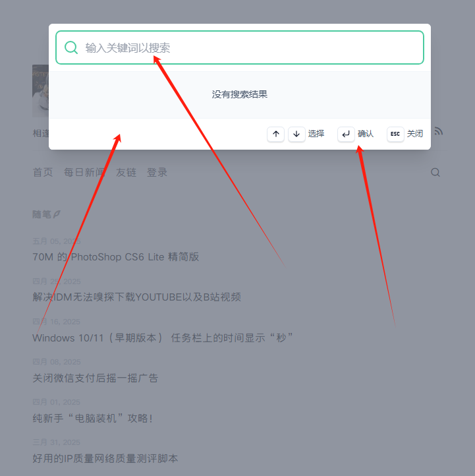Open post 纯新手 电脑装机 攻略

(92, 419)
